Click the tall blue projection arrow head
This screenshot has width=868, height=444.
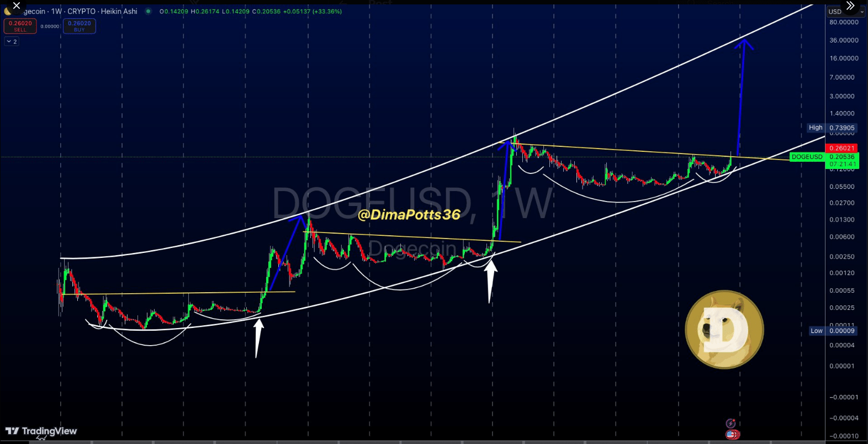[x=744, y=44]
